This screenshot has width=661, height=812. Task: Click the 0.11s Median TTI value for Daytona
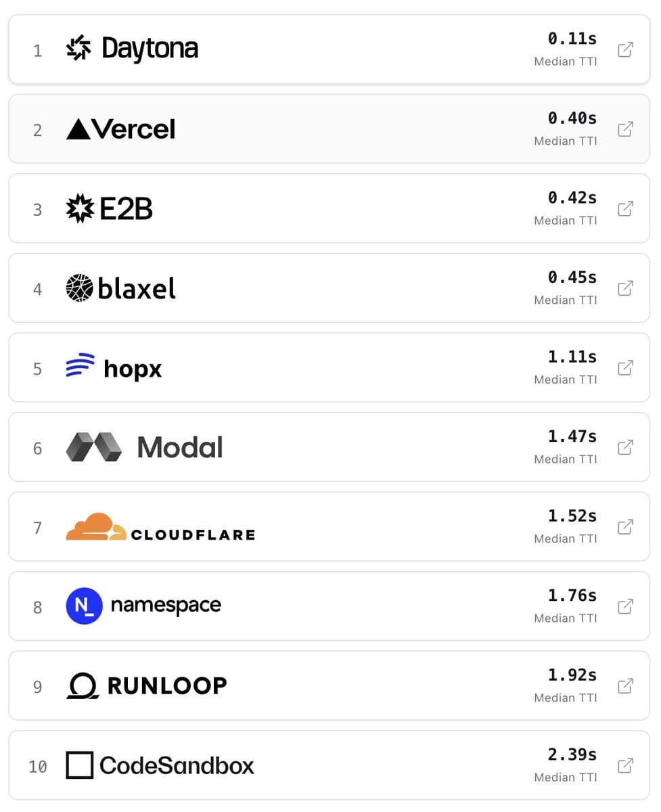pyautogui.click(x=572, y=39)
